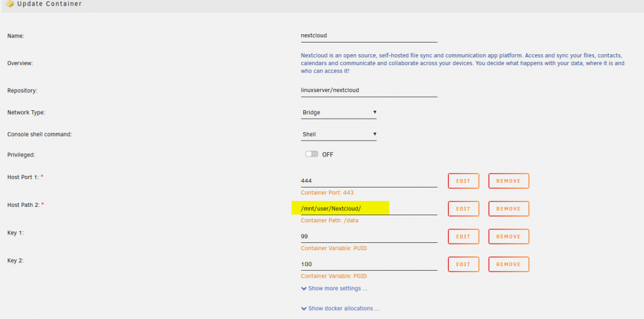The height and width of the screenshot is (319, 644).
Task: Click the Nextcloud overview description text
Action: point(463,63)
